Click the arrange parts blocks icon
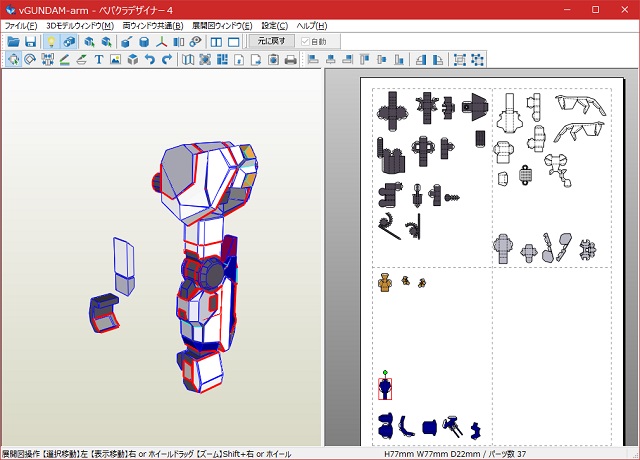The width and height of the screenshot is (640, 460). tap(222, 60)
